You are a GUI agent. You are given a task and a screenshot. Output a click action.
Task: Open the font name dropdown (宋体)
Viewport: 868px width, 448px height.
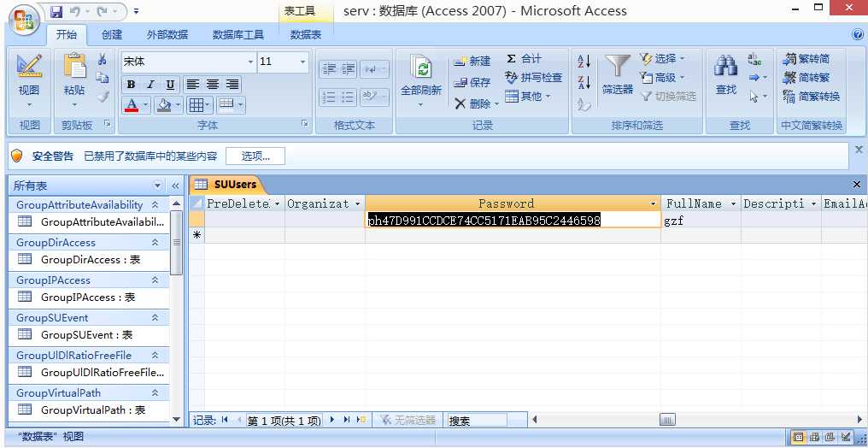pyautogui.click(x=250, y=62)
